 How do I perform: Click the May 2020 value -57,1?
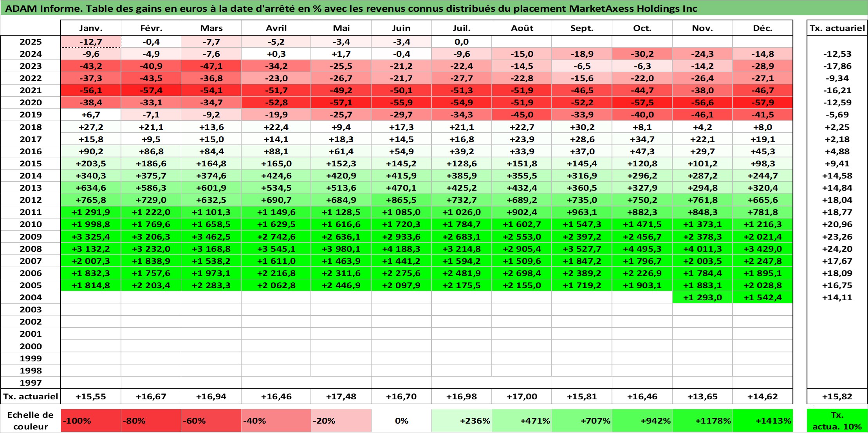341,103
